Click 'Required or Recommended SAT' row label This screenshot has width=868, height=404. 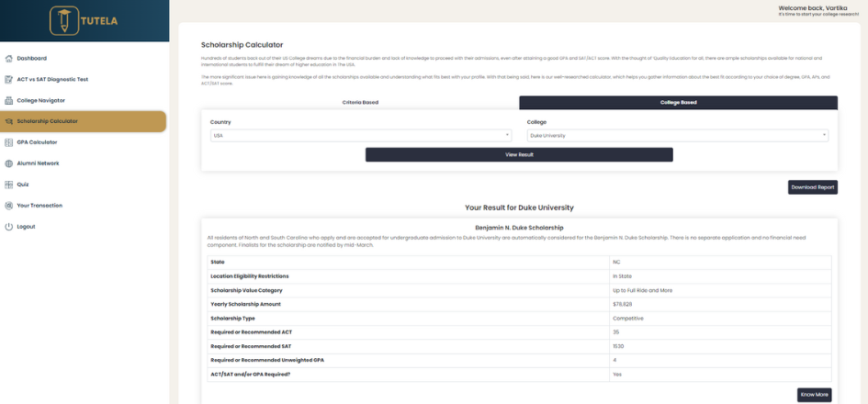251,346
